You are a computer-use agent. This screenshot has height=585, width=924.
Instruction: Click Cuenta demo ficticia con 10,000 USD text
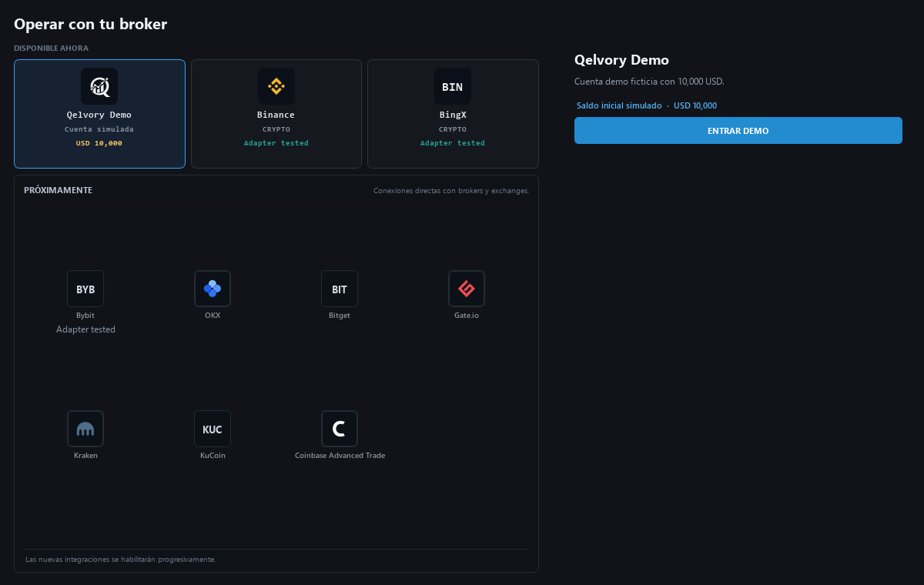649,82
